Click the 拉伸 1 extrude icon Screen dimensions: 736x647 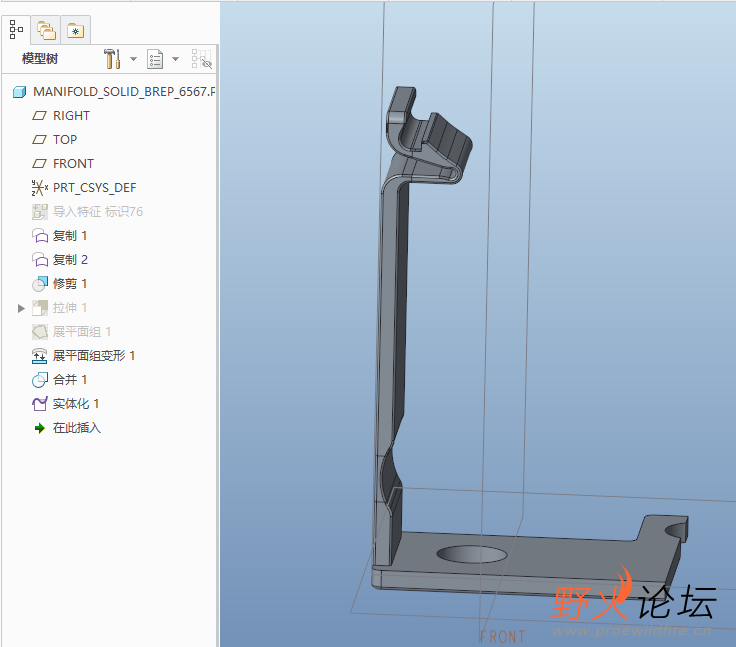point(40,308)
